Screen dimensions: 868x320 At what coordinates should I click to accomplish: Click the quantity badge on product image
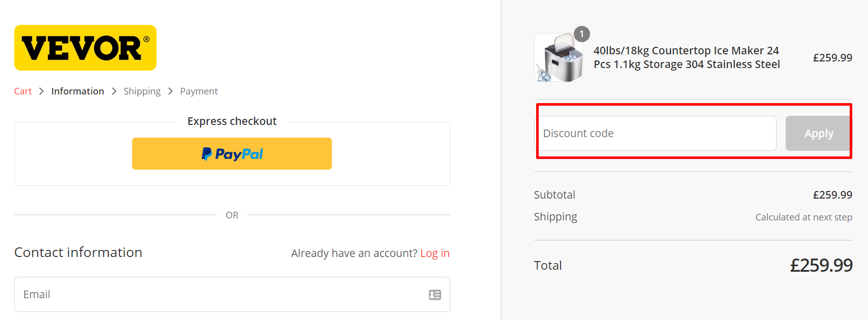pyautogui.click(x=581, y=34)
